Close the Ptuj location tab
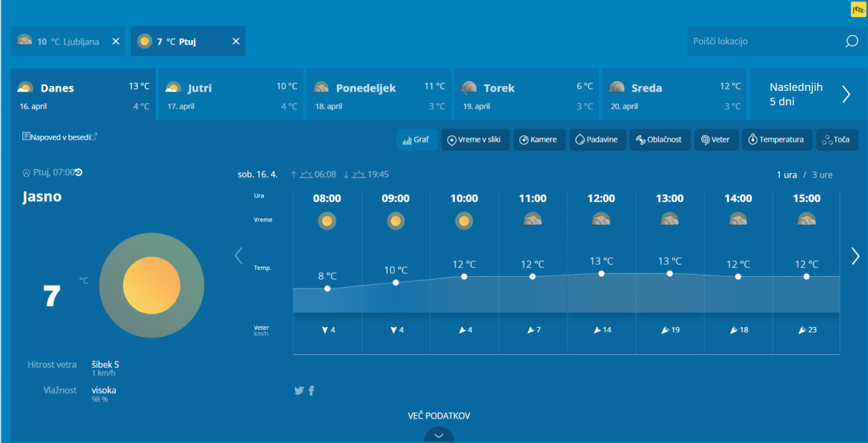 [236, 41]
